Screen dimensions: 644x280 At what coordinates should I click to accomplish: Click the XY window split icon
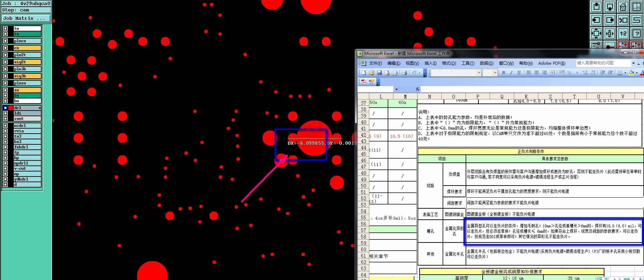[637, 6]
